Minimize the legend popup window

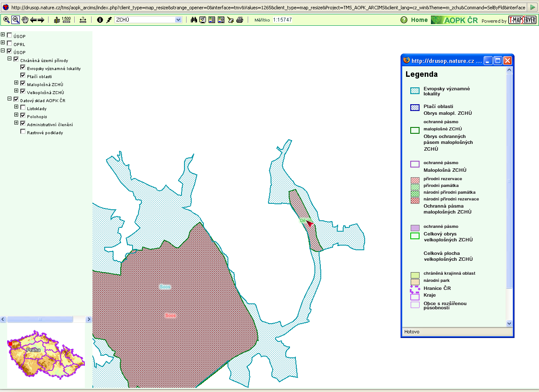pos(488,61)
